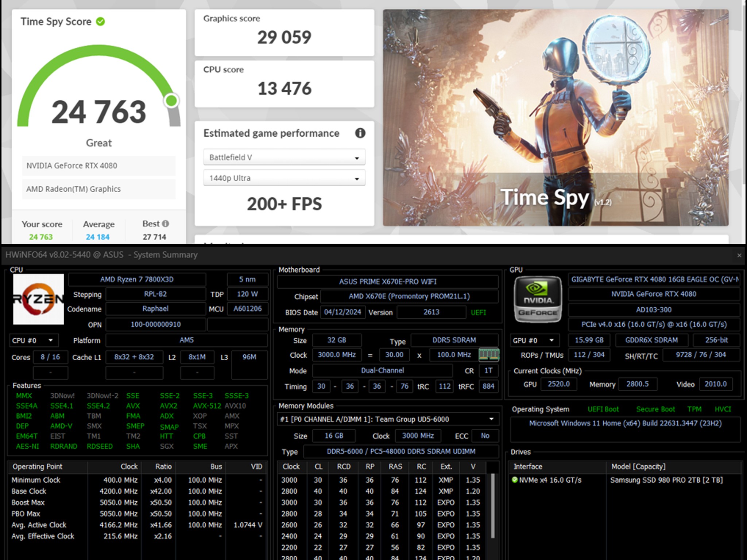Open the GPU #0 selector dropdown
The height and width of the screenshot is (560, 747).
pos(534,340)
